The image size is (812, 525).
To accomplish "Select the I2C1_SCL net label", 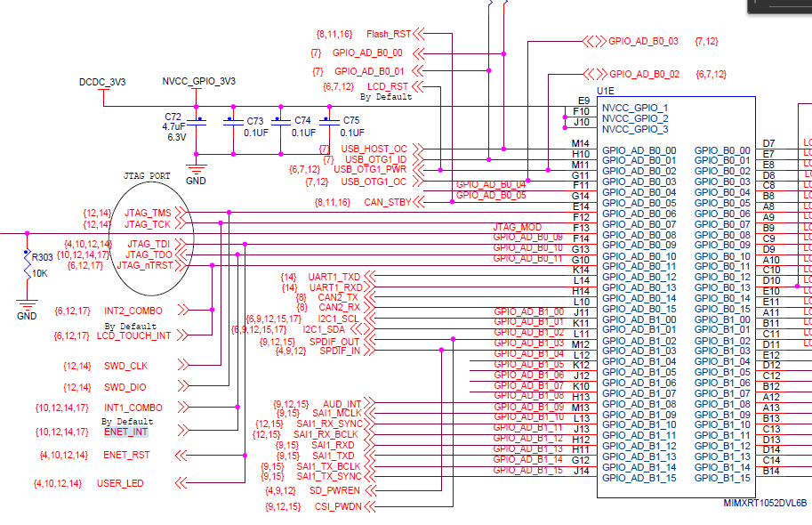I will coord(338,319).
